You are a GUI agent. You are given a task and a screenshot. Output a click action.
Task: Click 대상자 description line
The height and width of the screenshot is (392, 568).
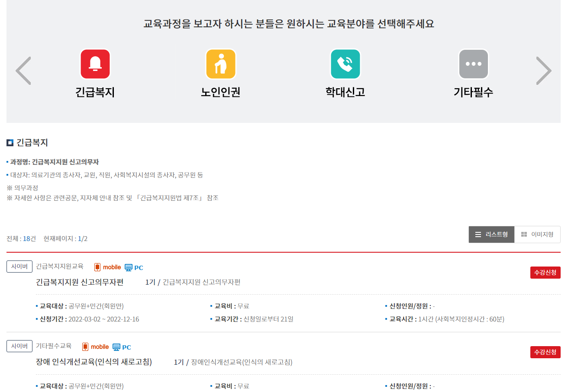106,175
